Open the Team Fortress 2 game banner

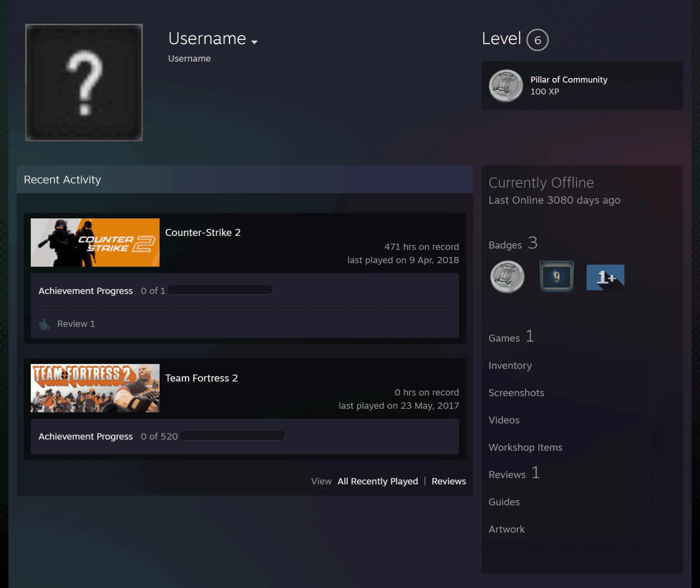point(95,388)
